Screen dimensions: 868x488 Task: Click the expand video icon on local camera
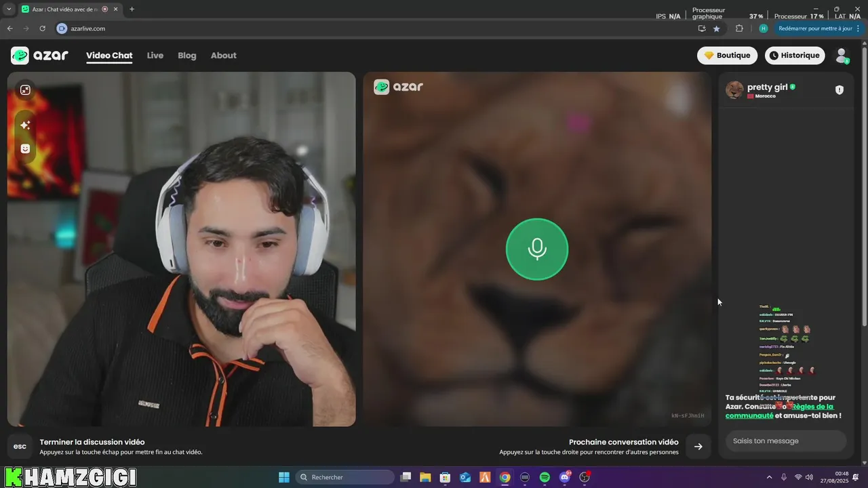tap(25, 90)
